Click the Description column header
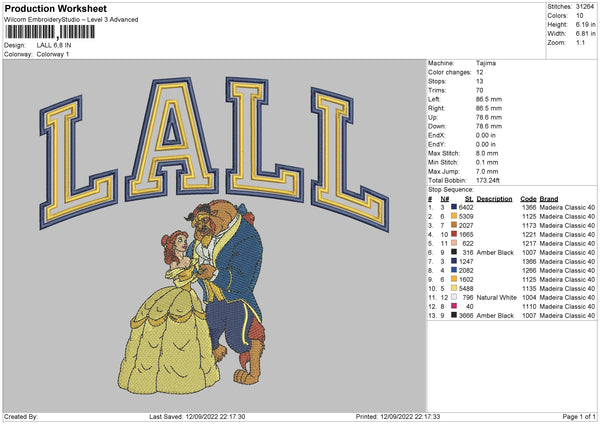Screen dimensions: 600x424 pyautogui.click(x=494, y=199)
